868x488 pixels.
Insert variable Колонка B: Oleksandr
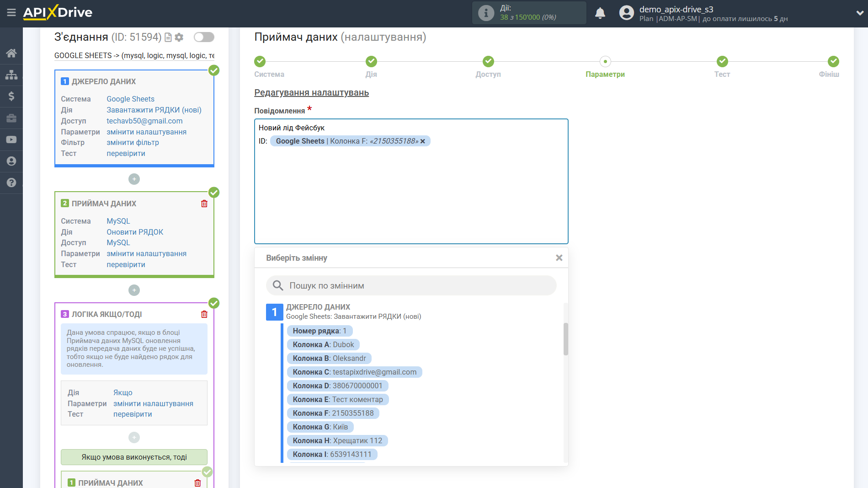(x=329, y=358)
